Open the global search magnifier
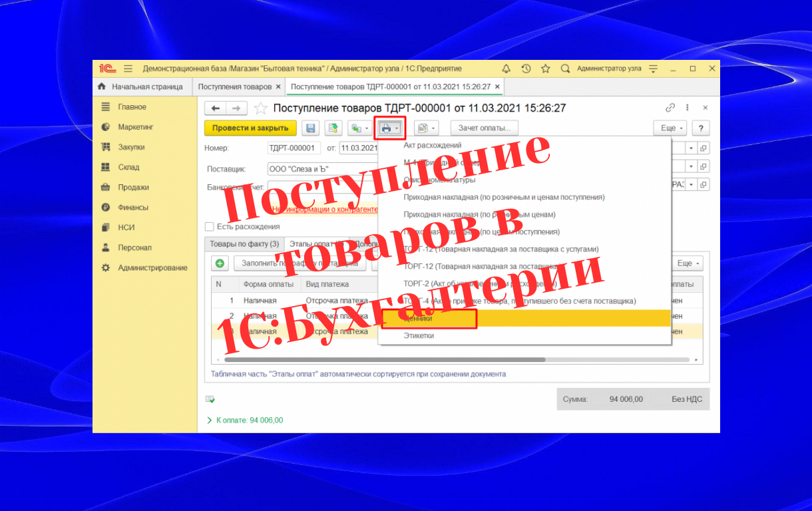 click(565, 69)
